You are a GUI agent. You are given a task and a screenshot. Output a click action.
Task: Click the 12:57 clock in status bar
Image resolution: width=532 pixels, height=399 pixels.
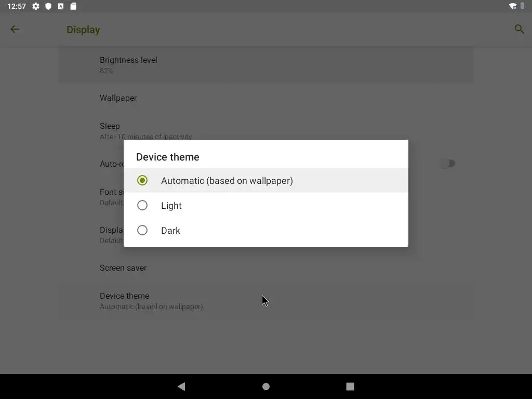17,6
